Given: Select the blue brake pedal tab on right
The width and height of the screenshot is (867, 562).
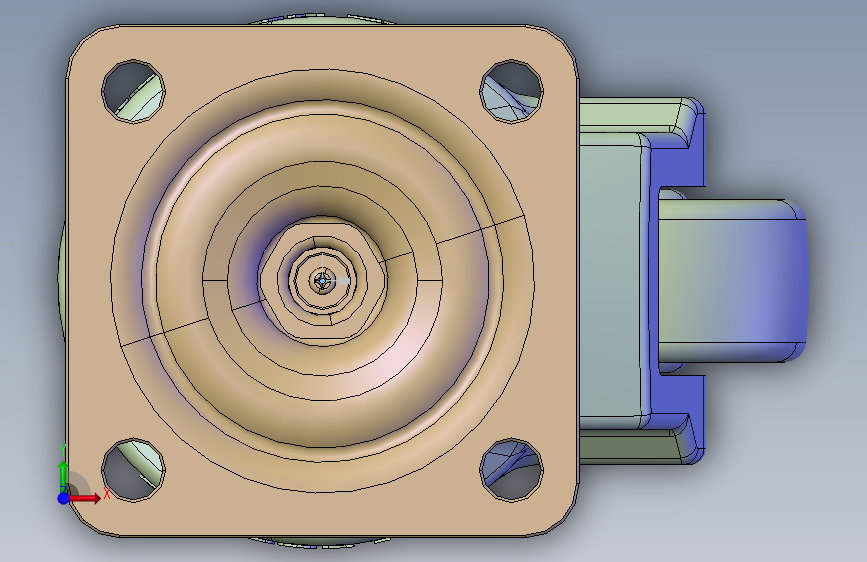Looking at the screenshot, I should pyautogui.click(x=733, y=281).
